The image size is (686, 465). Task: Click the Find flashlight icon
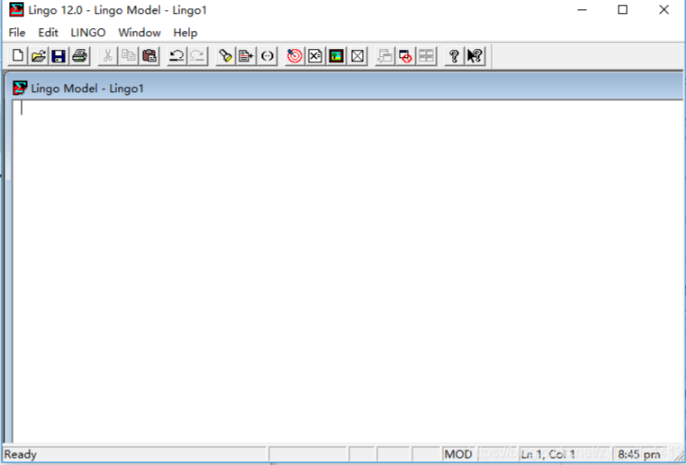pos(226,56)
